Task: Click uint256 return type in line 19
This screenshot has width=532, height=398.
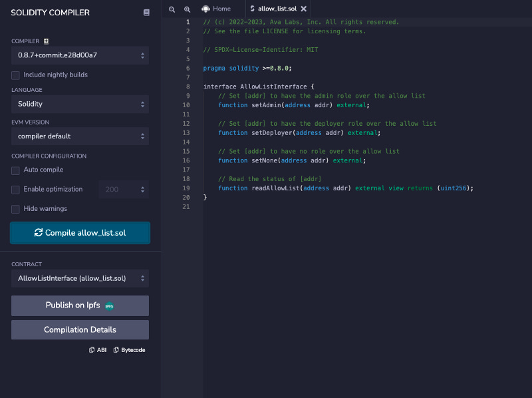Action: tap(454, 188)
